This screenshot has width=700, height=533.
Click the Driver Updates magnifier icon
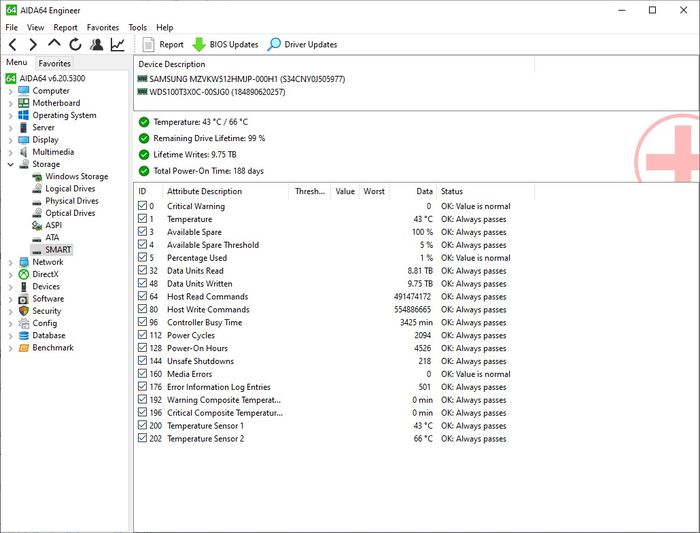pyautogui.click(x=274, y=44)
